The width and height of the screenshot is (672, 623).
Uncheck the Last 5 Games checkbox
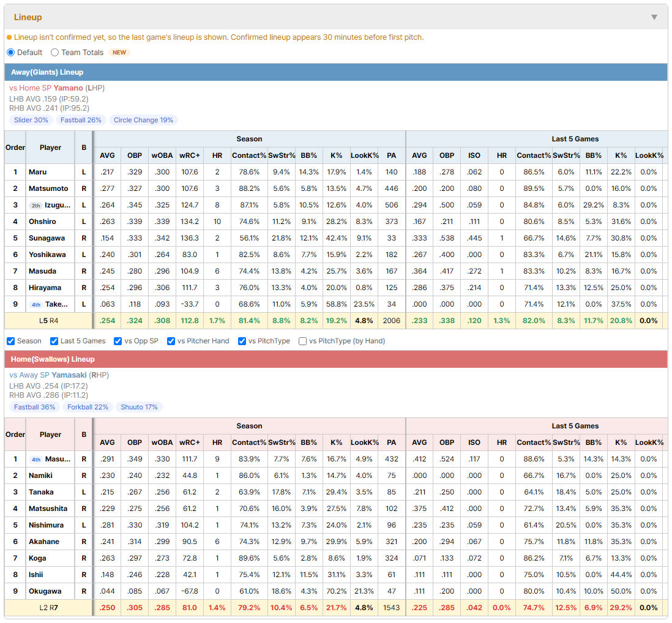pos(54,341)
